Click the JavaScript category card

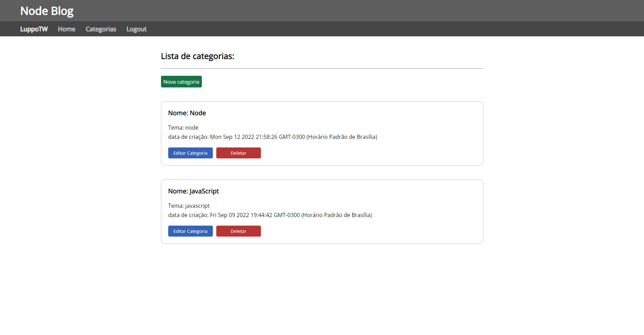coord(378,211)
